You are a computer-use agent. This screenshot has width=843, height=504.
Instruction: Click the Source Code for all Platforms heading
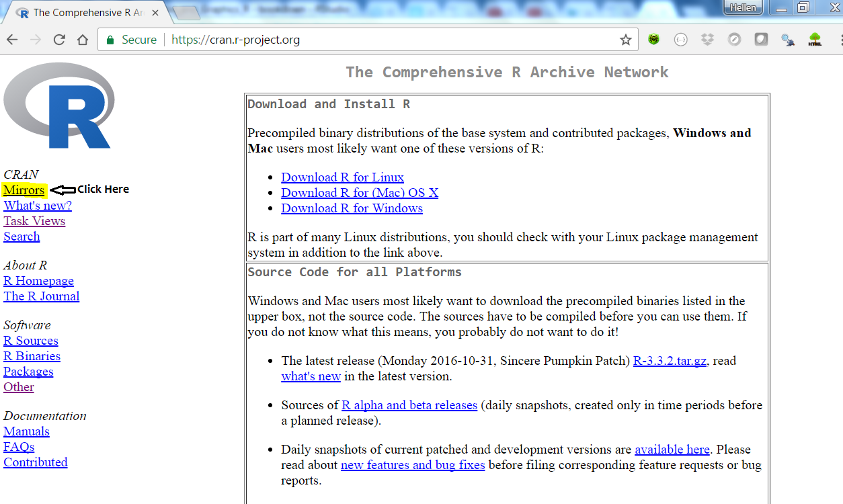[355, 272]
